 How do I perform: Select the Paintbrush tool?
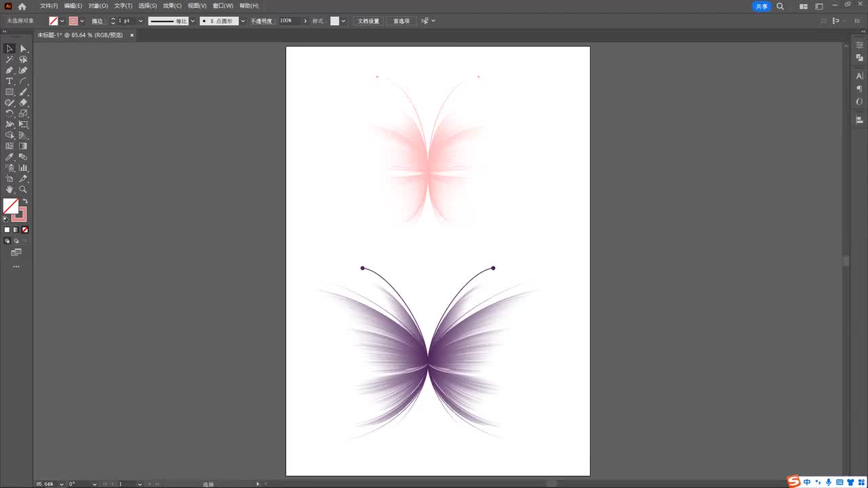point(23,92)
